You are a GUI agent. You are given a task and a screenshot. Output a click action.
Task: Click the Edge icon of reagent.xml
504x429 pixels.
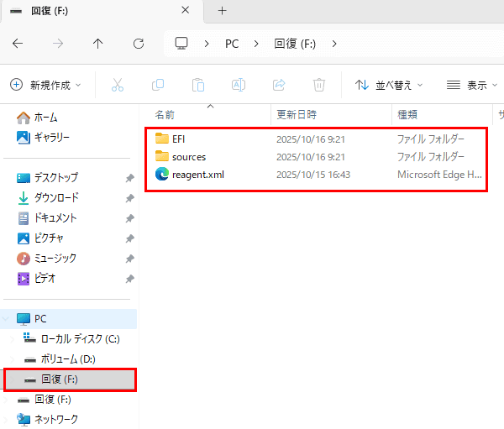click(x=161, y=174)
